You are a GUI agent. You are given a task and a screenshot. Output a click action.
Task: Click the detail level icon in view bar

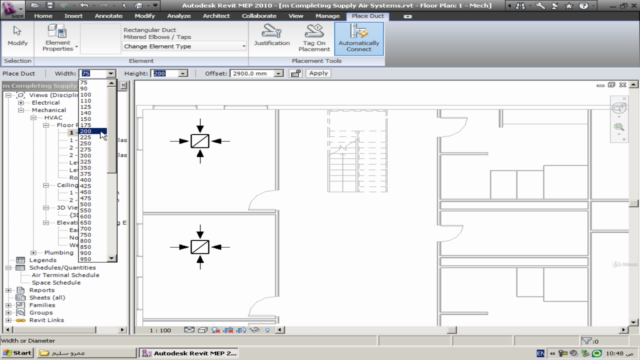coord(189,330)
